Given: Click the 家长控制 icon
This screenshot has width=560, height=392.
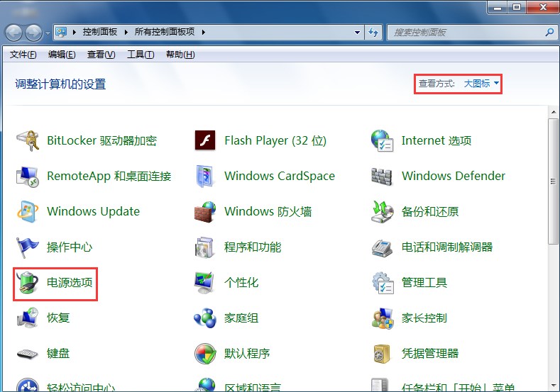Looking at the screenshot, I should pos(383,318).
